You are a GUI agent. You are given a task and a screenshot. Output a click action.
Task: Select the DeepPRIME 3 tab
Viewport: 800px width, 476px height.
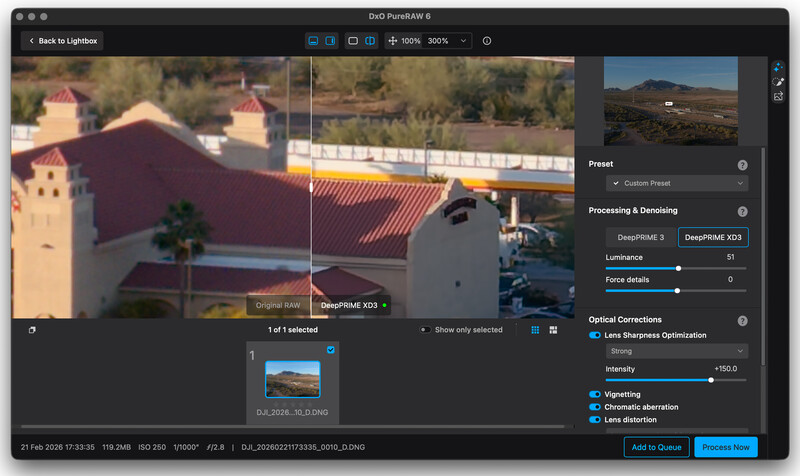pos(641,237)
